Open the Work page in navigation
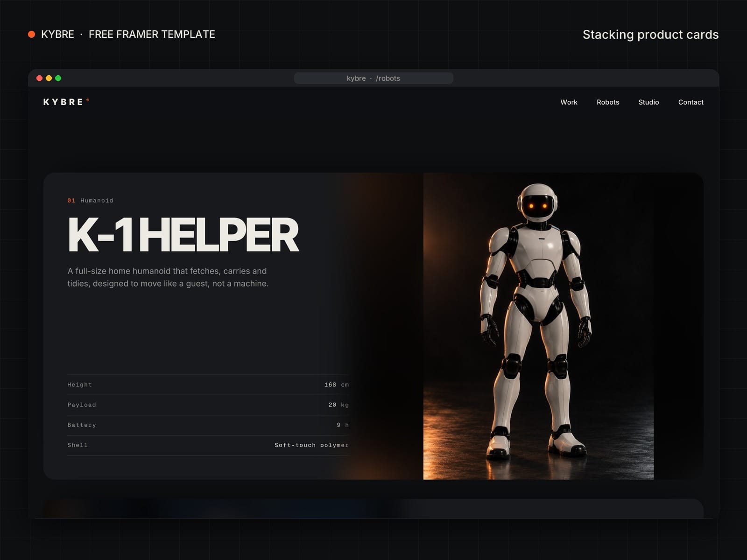747x560 pixels. [x=569, y=102]
